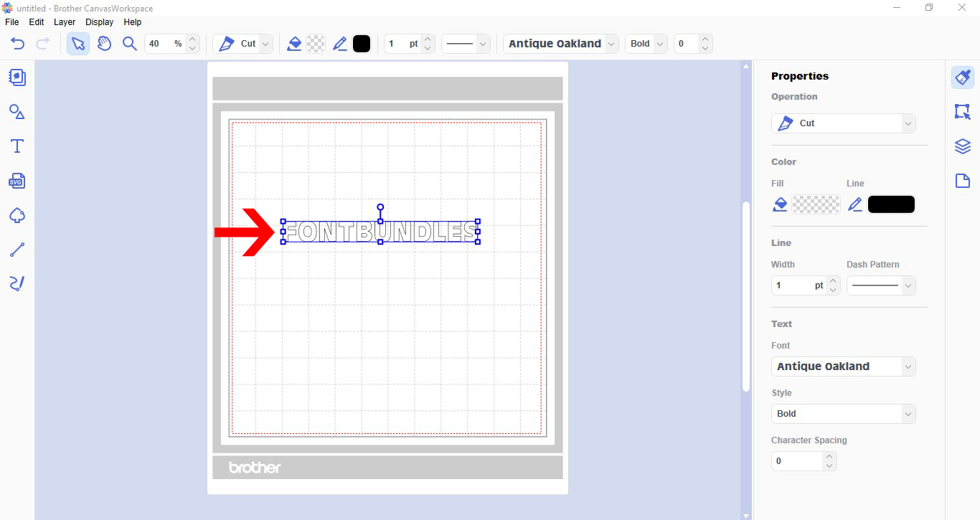The width and height of the screenshot is (980, 520).
Task: Increase toolbar character spacing stepper
Action: 705,39
